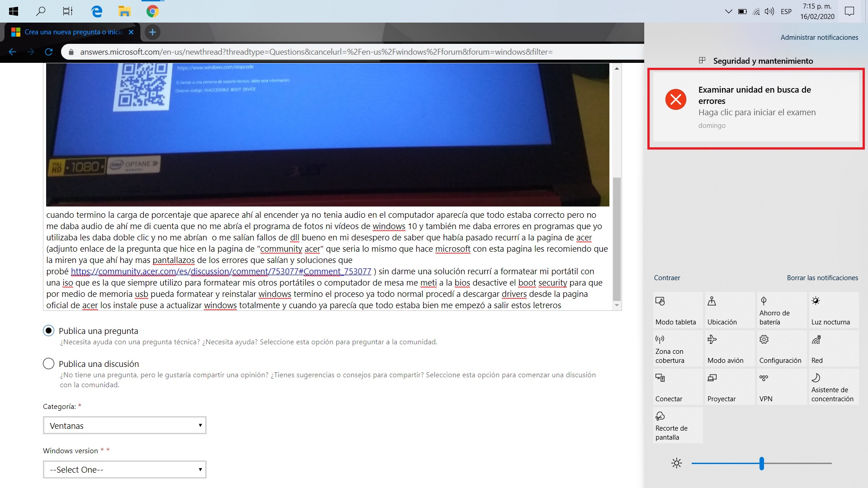The height and width of the screenshot is (488, 868).
Task: Toggle the Action Center notification icon
Action: pos(849,11)
